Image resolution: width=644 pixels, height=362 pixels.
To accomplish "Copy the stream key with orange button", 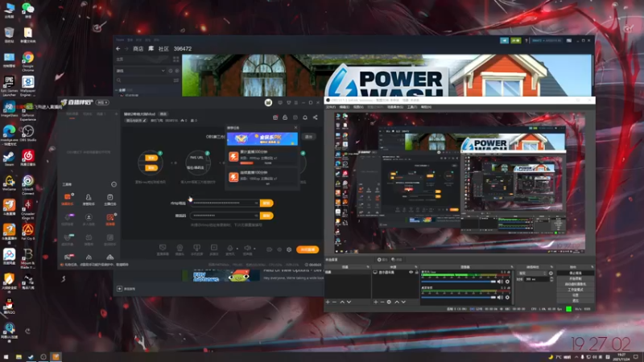I will tap(266, 216).
